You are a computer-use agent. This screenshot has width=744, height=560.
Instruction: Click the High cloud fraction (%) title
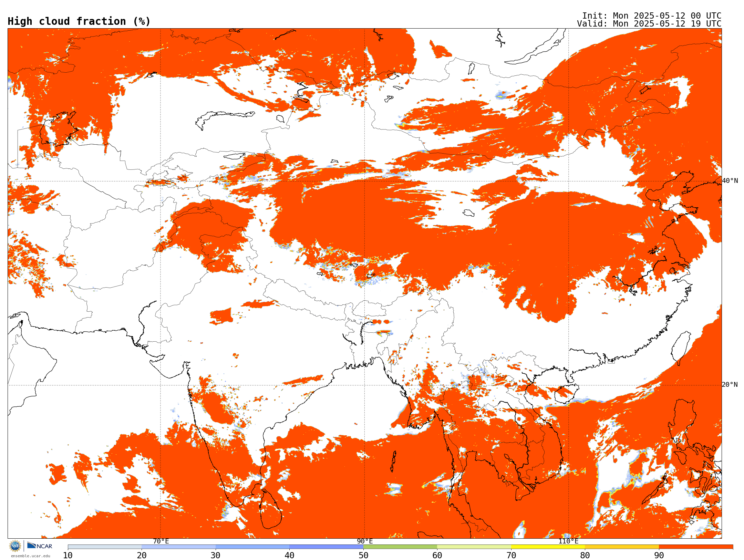[x=79, y=21]
